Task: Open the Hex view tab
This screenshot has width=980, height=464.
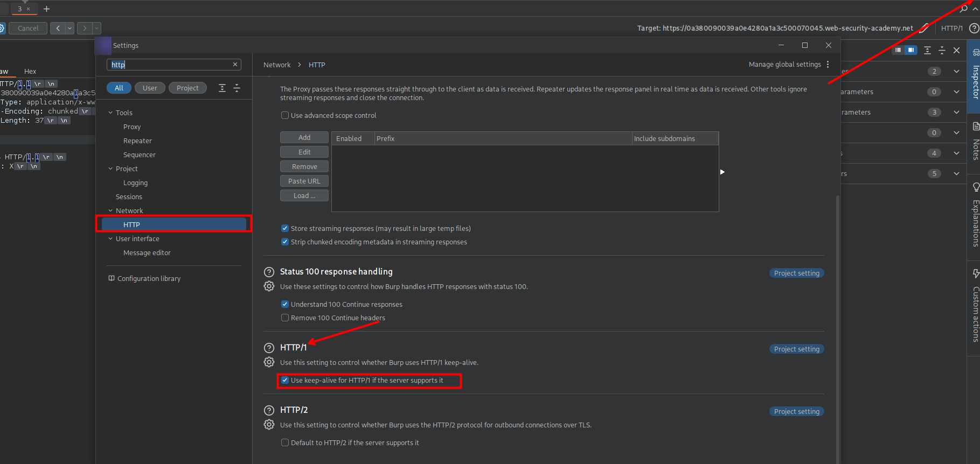Action: [x=30, y=72]
